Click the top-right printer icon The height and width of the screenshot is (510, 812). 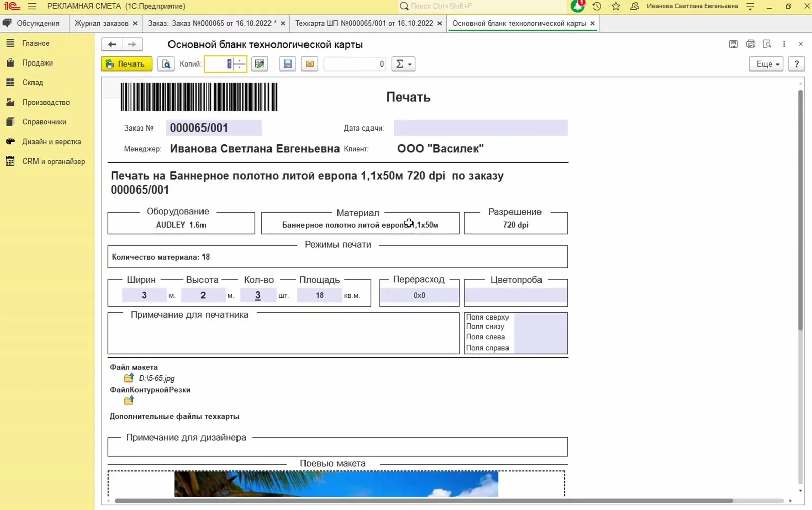tap(751, 44)
